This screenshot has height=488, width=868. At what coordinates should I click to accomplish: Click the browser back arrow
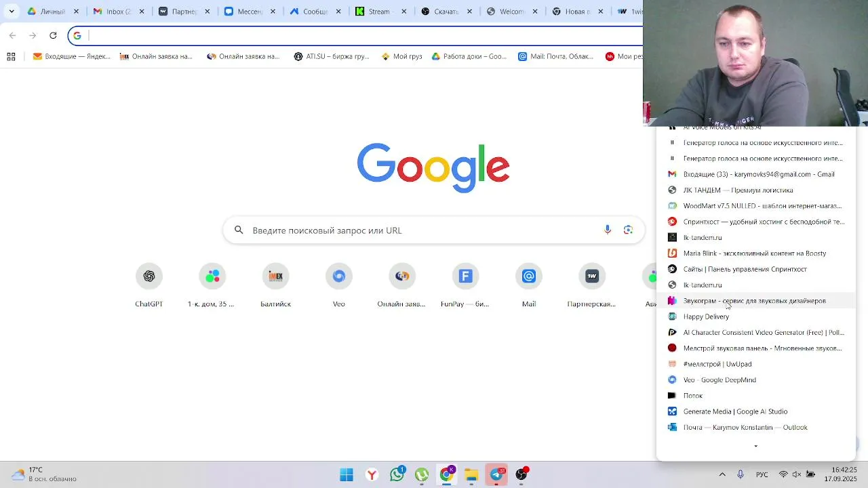coord(12,35)
